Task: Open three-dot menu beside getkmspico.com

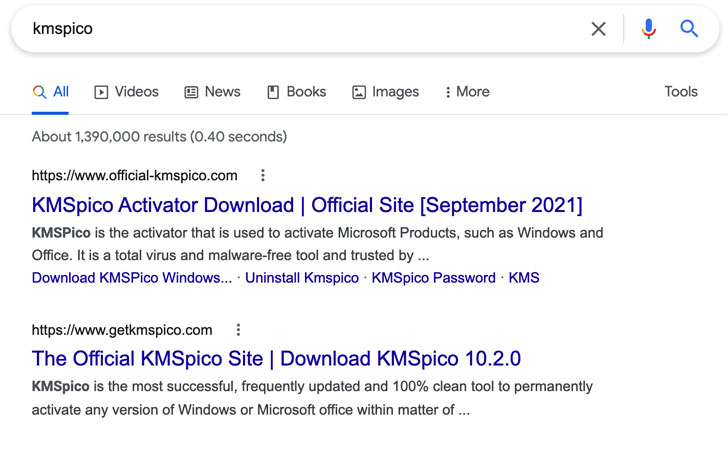Action: click(x=238, y=330)
